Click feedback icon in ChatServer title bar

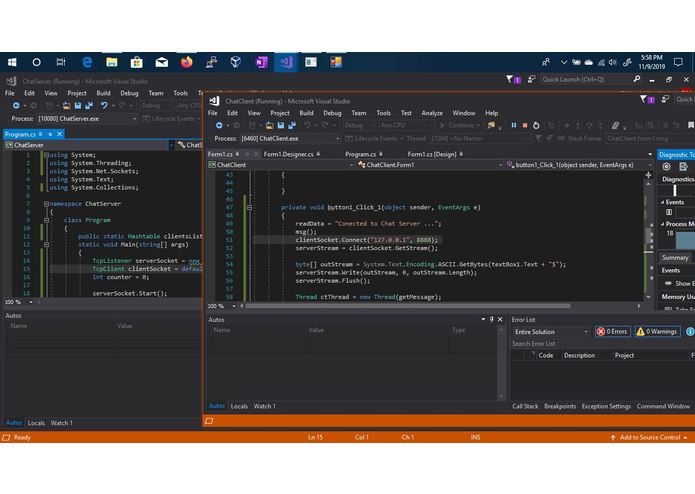click(531, 79)
